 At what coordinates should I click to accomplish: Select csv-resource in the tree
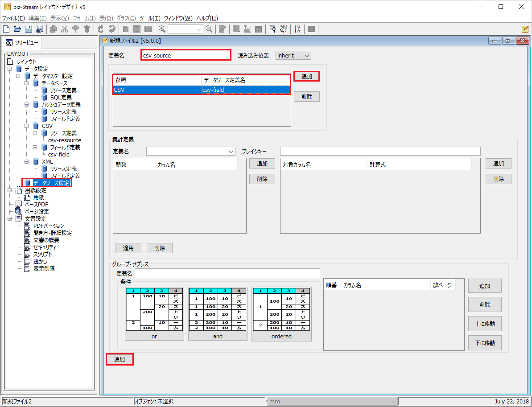pos(65,140)
